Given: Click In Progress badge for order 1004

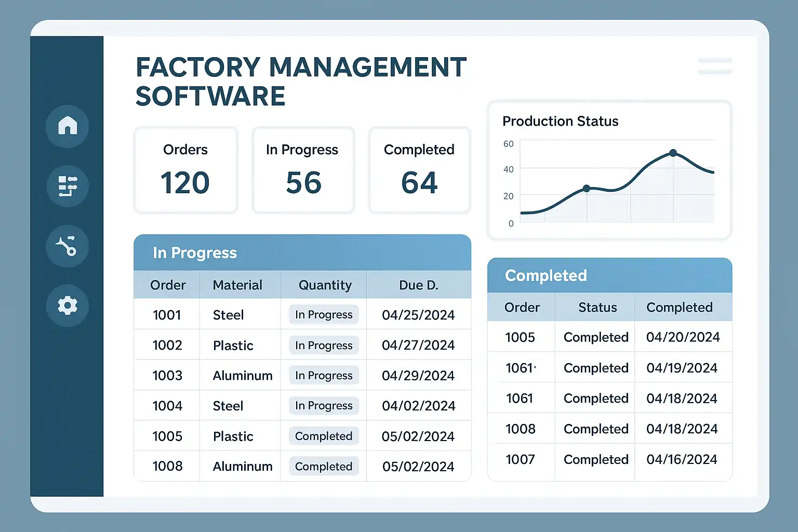Looking at the screenshot, I should click(x=324, y=406).
